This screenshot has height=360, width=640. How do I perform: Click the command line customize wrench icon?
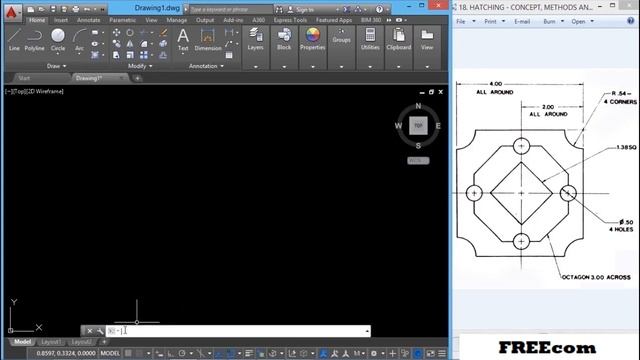coord(100,331)
